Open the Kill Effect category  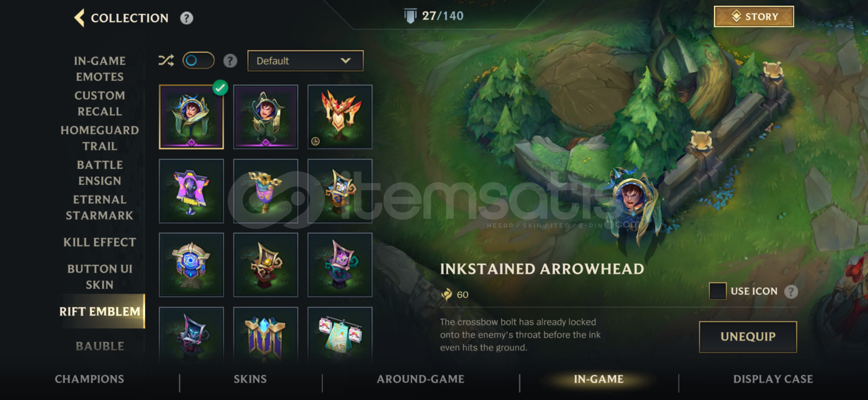pos(100,242)
